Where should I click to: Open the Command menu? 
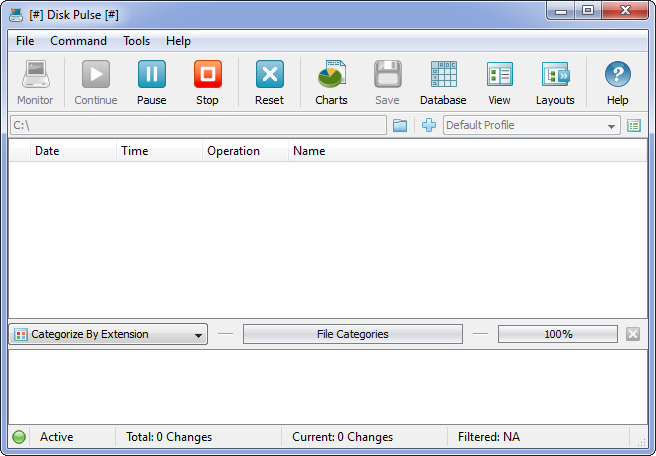click(x=78, y=41)
